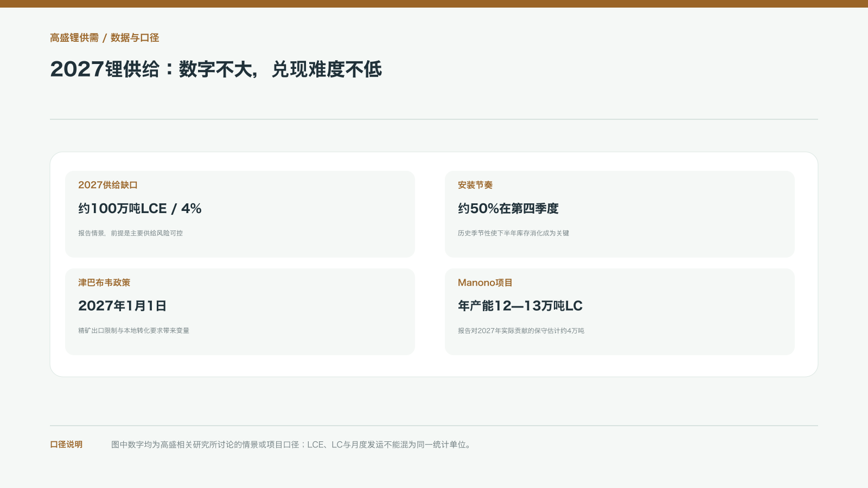868x488 pixels.
Task: Select the date 2027年1月1日
Action: [123, 306]
